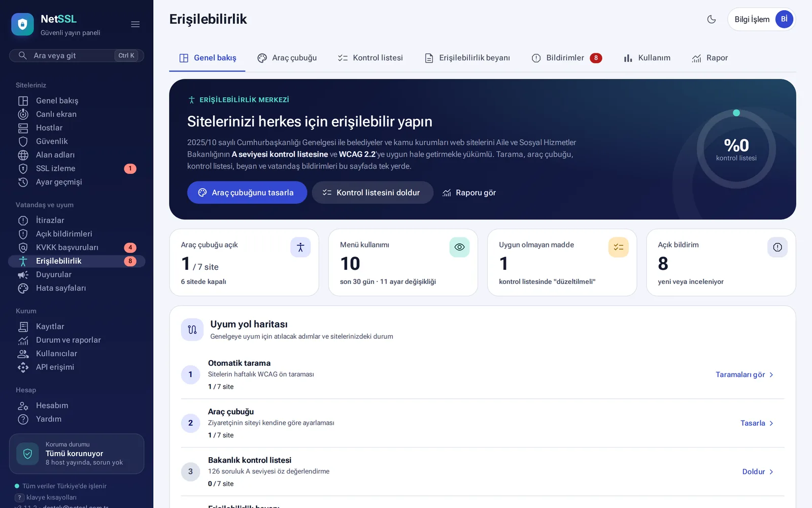Viewport: 812px width, 508px height.
Task: Open NetSSL shield logo
Action: [x=22, y=24]
